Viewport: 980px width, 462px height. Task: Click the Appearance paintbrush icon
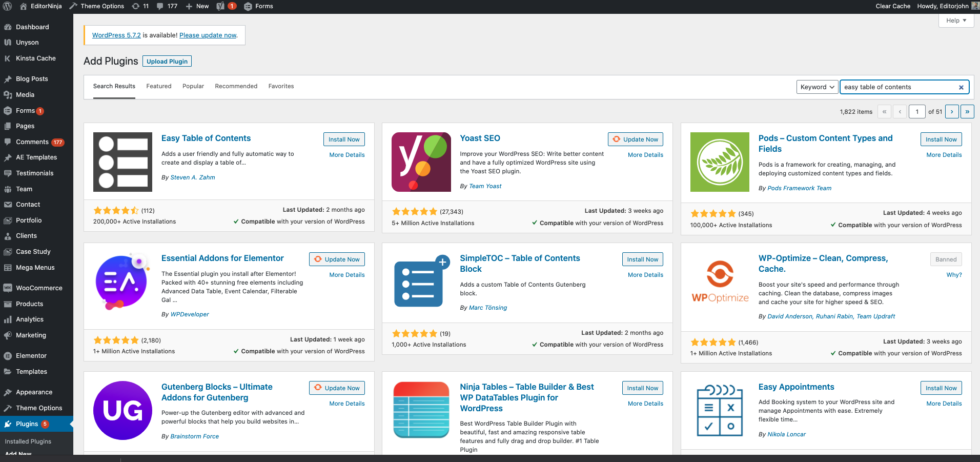[8, 392]
